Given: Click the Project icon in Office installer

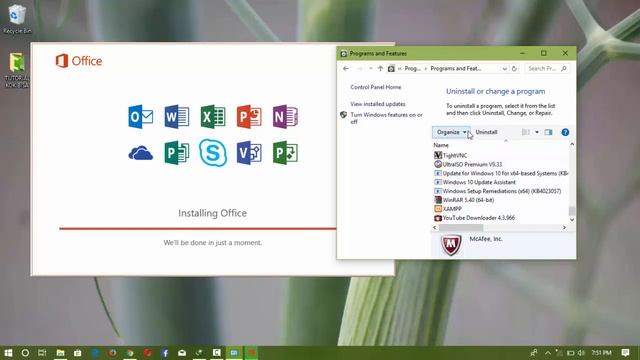Looking at the screenshot, I should 285,153.
